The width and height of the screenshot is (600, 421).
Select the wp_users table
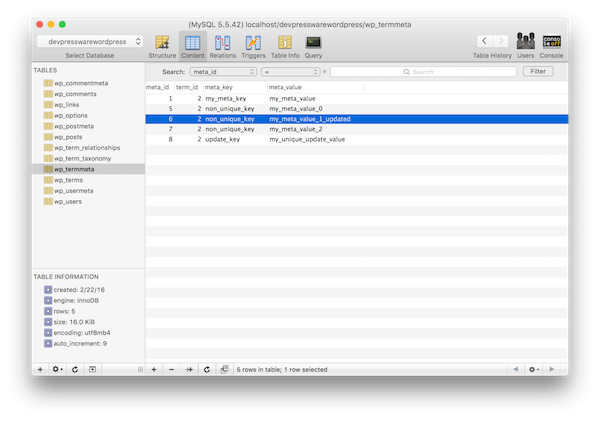pos(88,201)
